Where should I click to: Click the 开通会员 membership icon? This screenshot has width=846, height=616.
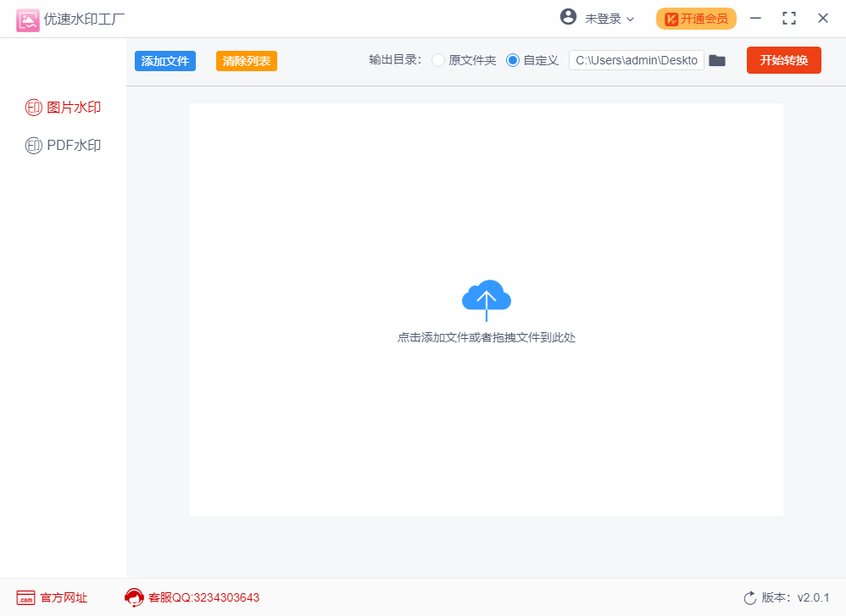(x=673, y=17)
